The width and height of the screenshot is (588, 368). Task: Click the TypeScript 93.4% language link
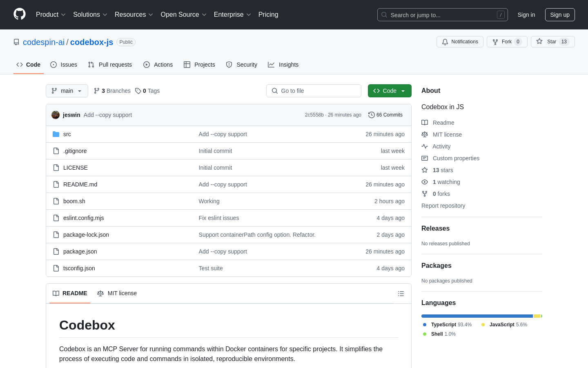pyautogui.click(x=447, y=325)
